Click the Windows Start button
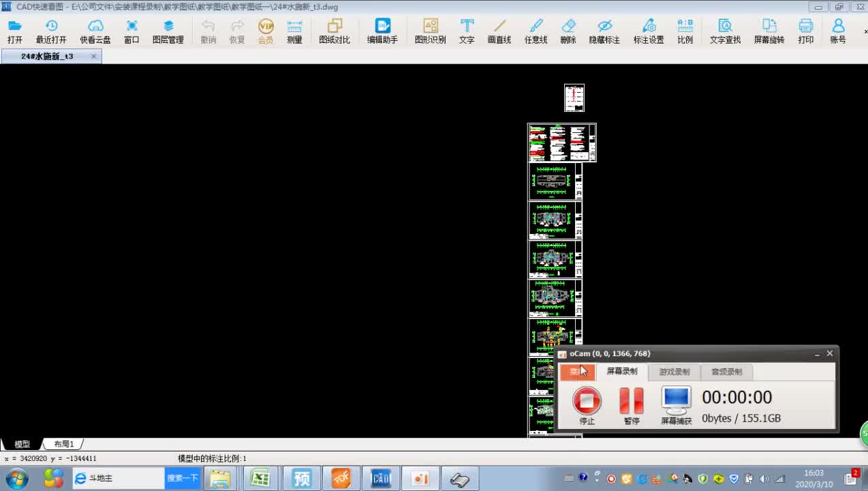The image size is (868, 491). point(16,478)
